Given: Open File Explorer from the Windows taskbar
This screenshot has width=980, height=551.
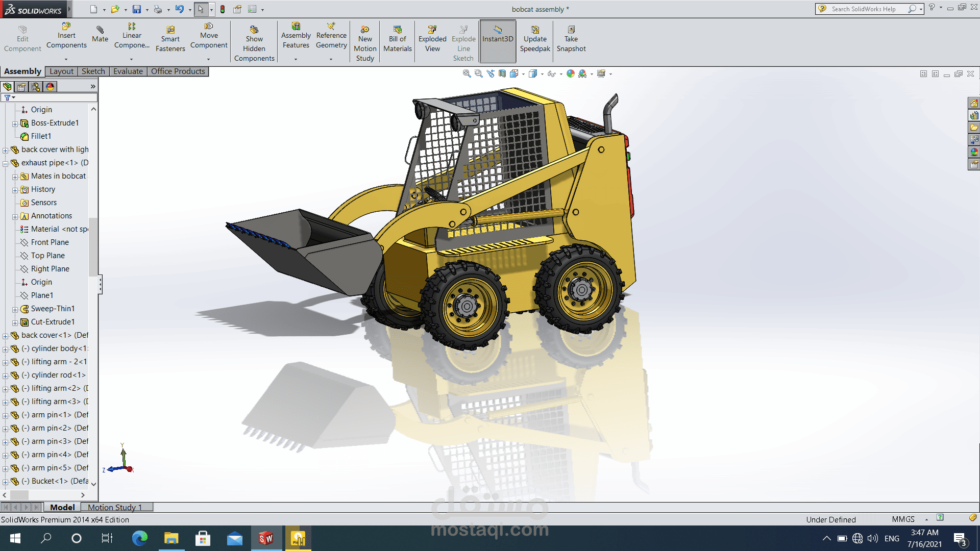Looking at the screenshot, I should (171, 538).
